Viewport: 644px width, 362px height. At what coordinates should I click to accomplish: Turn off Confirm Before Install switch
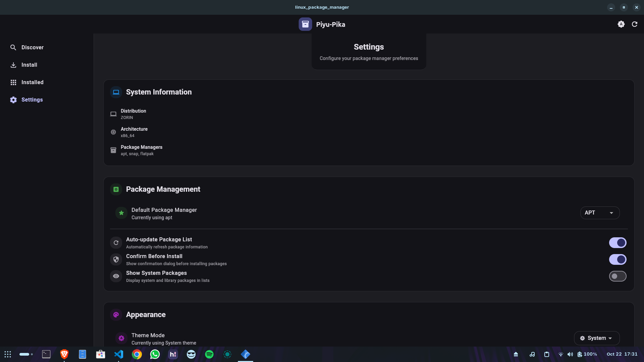coord(618,259)
